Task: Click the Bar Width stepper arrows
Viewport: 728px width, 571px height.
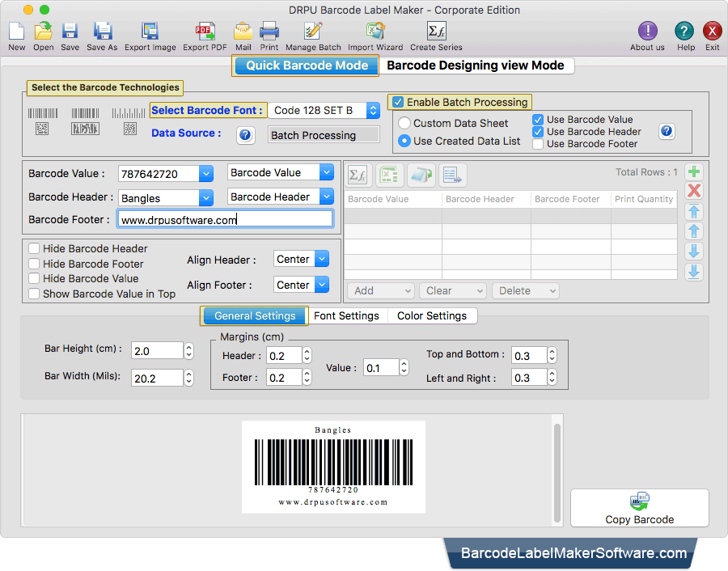Action: 188,379
